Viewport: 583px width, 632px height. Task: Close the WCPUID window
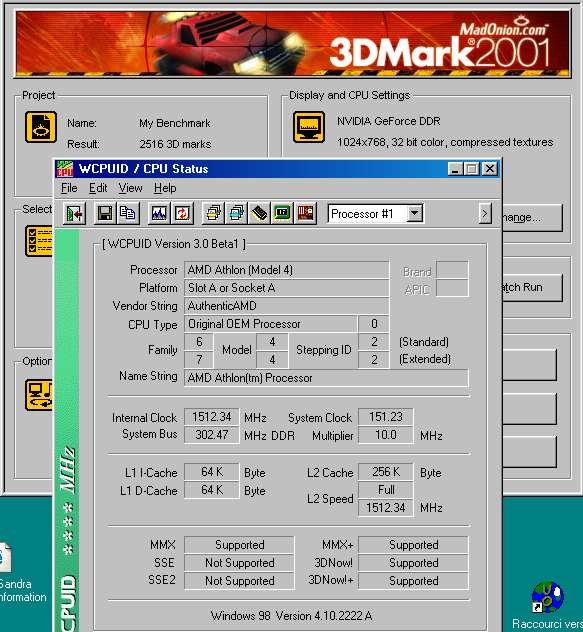490,168
